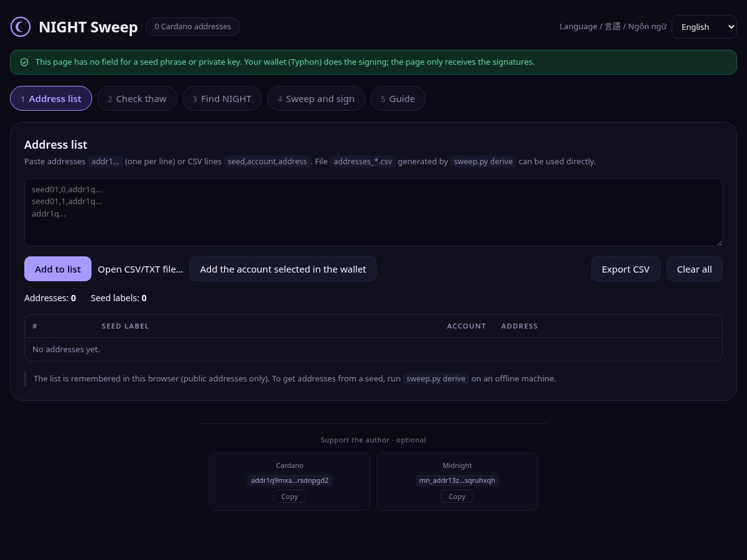
Task: Click the 'Cardano' donation card label
Action: 289,465
